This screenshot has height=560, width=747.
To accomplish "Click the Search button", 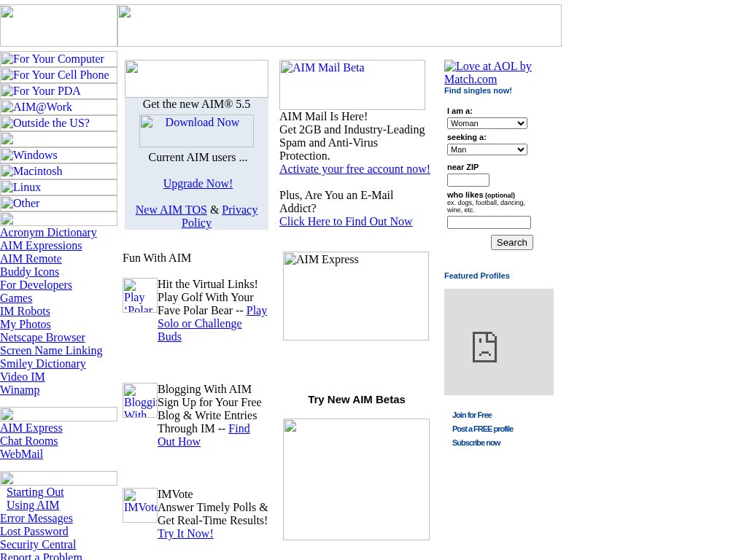I will 511,242.
